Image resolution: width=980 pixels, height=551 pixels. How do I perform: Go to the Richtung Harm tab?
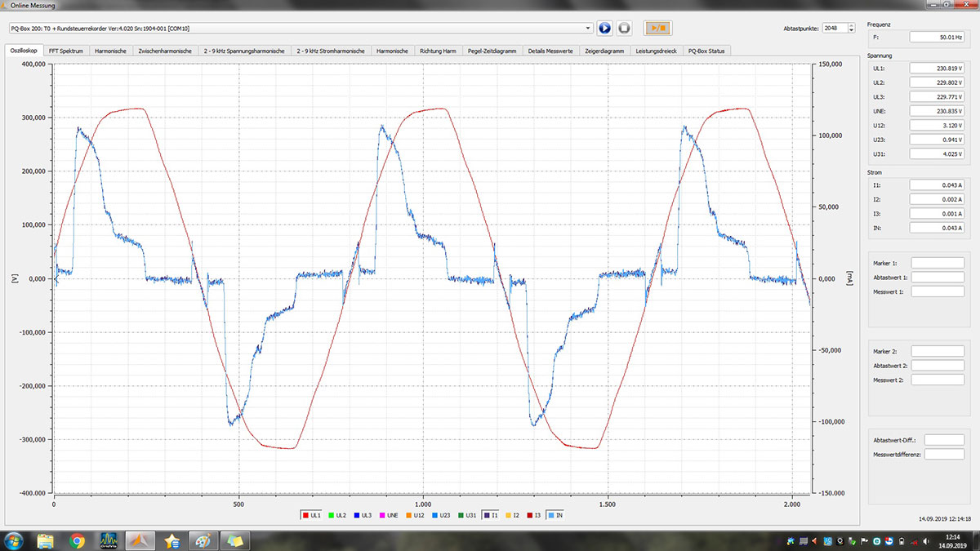(x=438, y=51)
